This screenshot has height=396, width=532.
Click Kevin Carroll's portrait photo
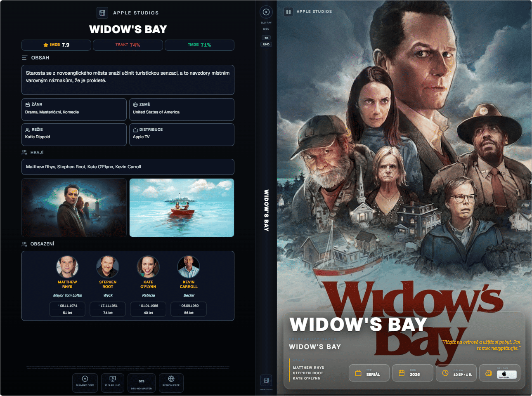tap(189, 267)
